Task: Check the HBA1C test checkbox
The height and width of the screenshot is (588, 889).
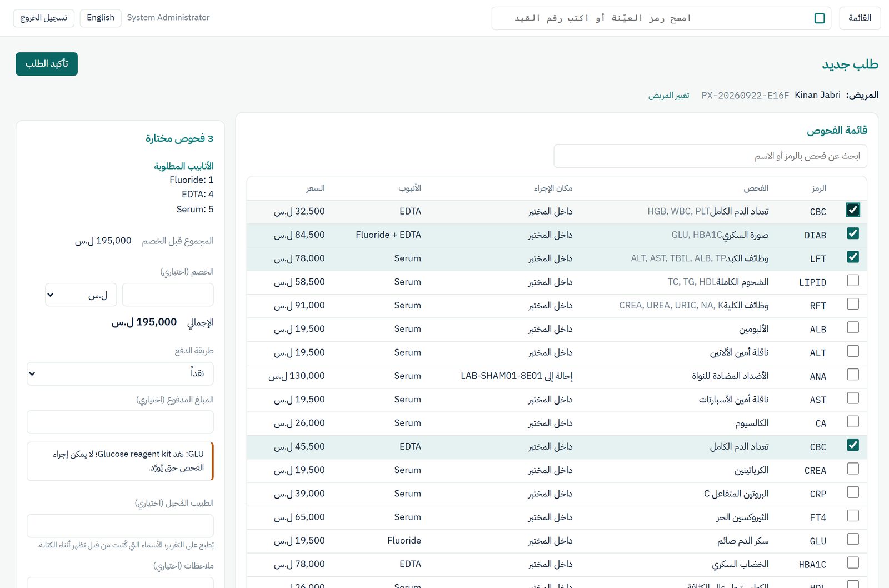Action: 853,563
